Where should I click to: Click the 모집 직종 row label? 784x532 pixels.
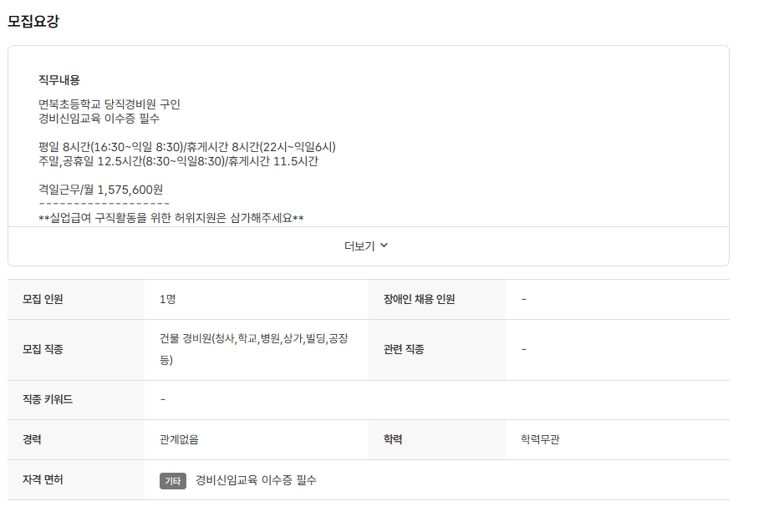(x=43, y=349)
